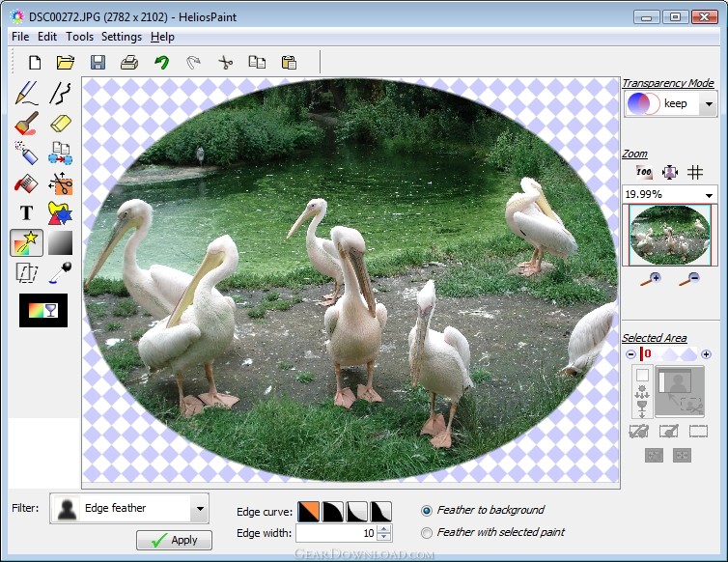Toggle the grid display icon

tap(695, 172)
